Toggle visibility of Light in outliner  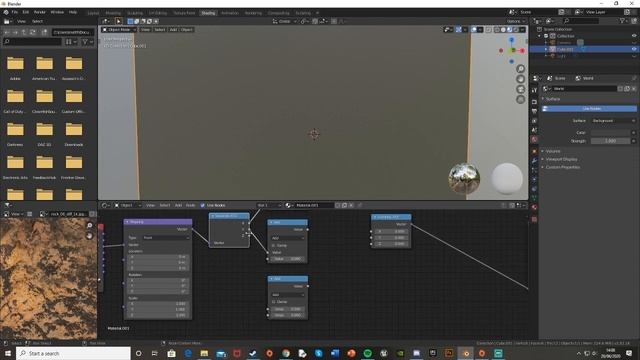634,56
